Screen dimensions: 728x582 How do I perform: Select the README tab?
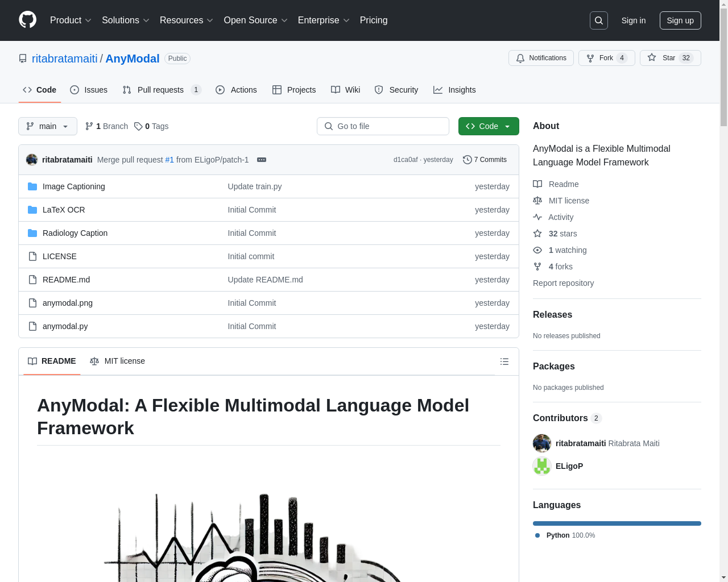click(x=52, y=361)
